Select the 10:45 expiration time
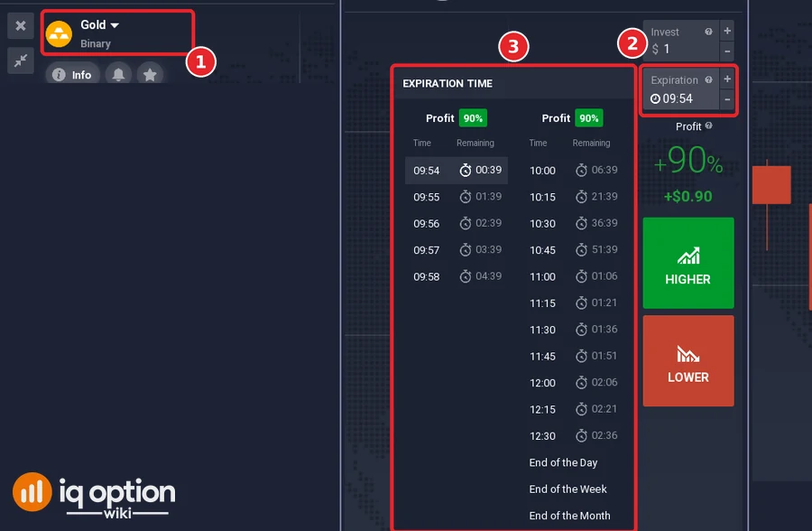The height and width of the screenshot is (531, 812). pos(573,249)
